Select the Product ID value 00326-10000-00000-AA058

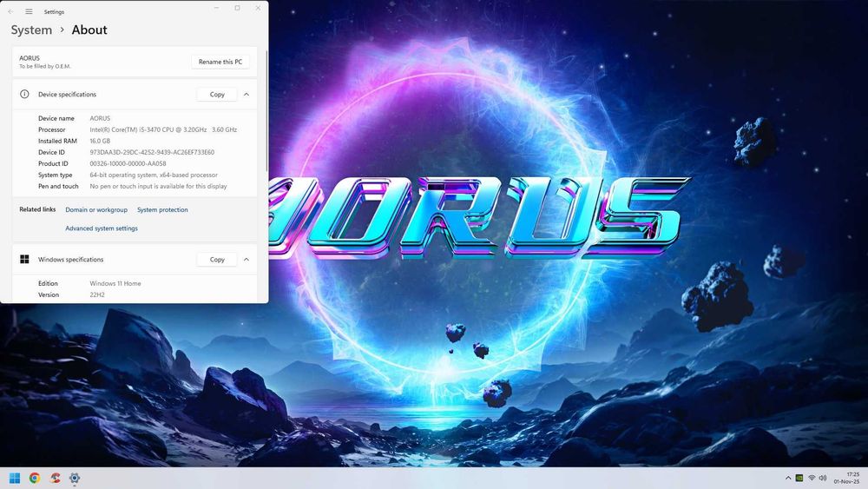[x=128, y=163]
